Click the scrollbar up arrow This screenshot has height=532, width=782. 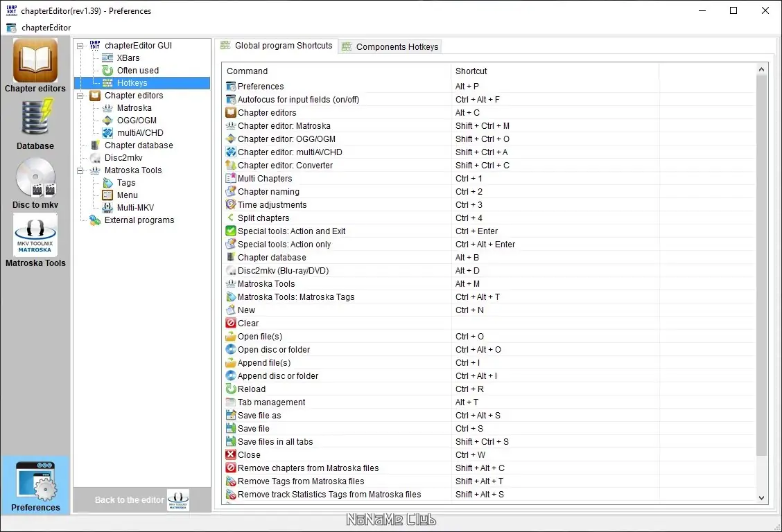pos(761,69)
